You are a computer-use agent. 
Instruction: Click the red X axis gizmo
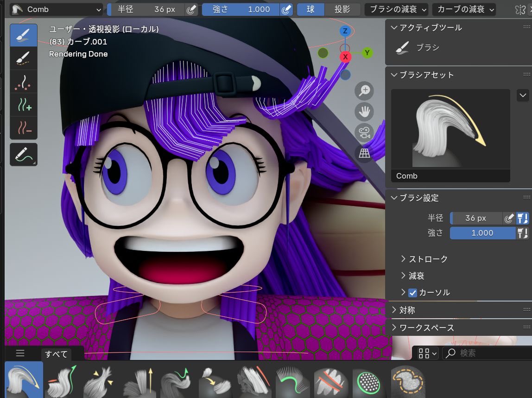click(345, 57)
